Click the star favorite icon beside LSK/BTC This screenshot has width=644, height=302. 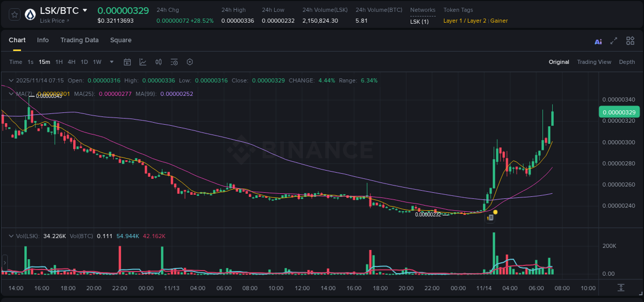[x=14, y=14]
